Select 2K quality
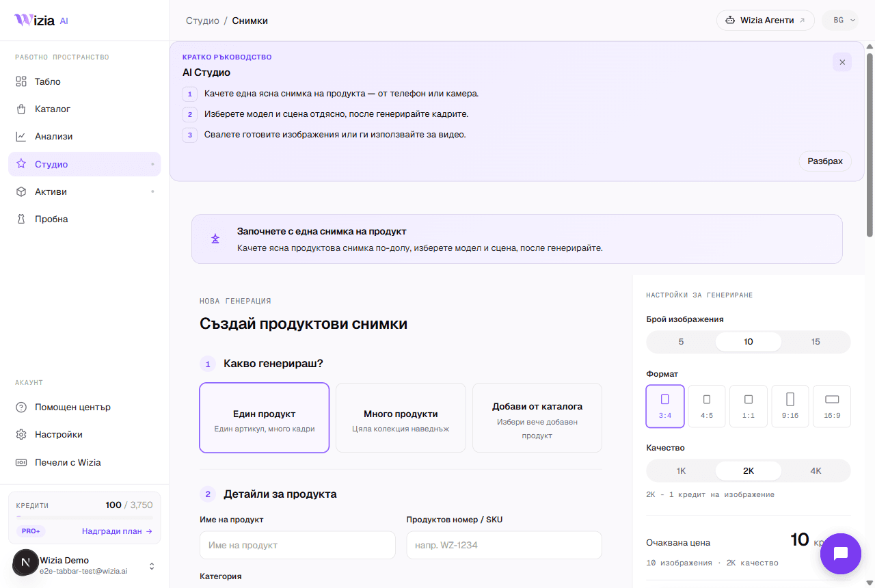 (749, 471)
